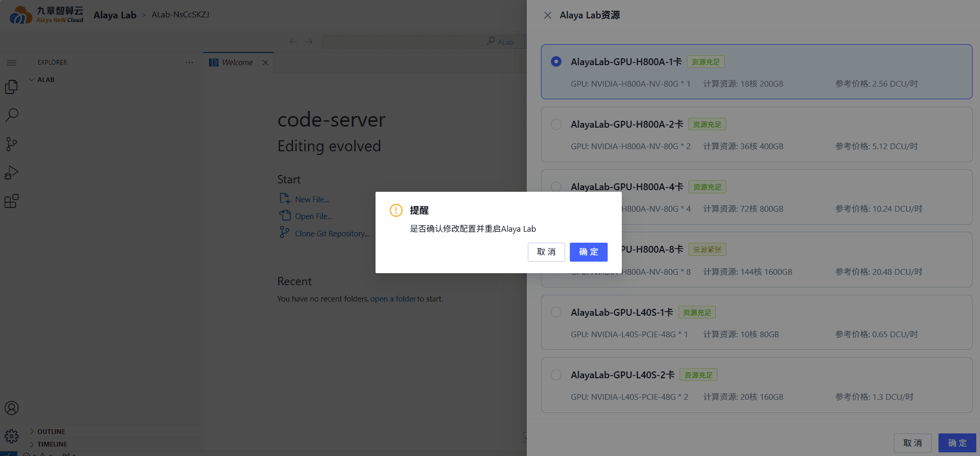Cancel the reminder dialog with 取消

546,252
